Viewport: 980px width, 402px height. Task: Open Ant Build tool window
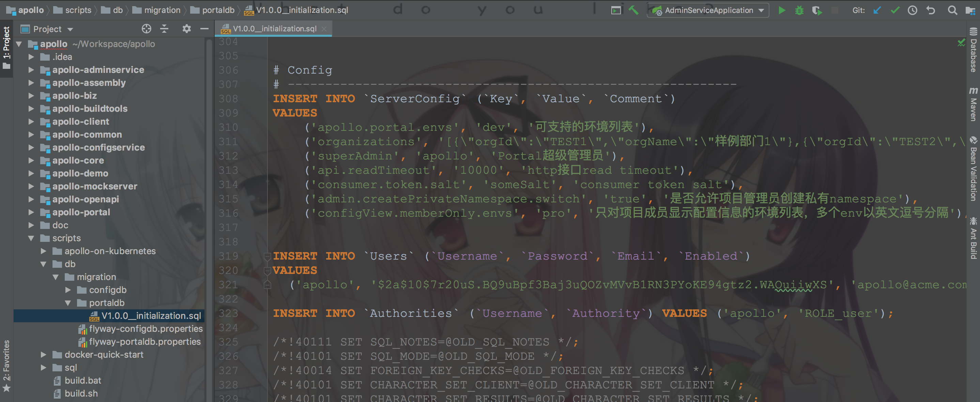[x=973, y=238]
